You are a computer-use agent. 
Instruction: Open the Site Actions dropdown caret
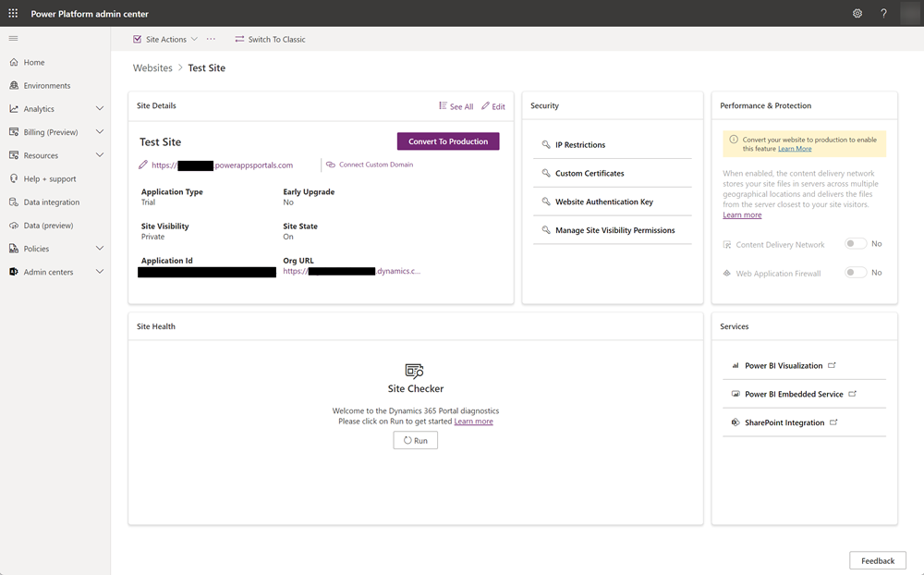194,39
